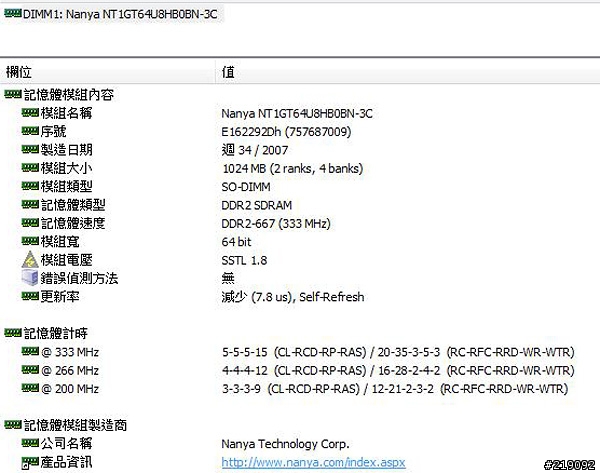Select the 64 bit value
This screenshot has width=600, height=473.
tap(236, 242)
